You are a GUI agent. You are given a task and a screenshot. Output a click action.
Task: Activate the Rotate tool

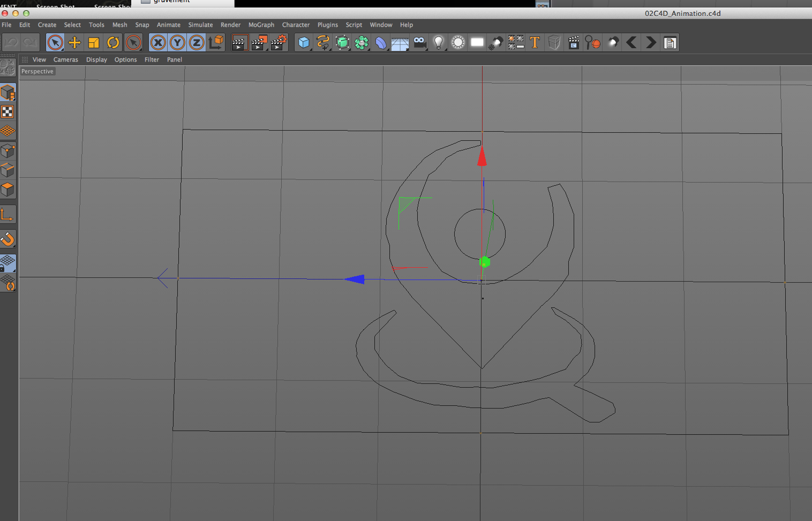(113, 42)
